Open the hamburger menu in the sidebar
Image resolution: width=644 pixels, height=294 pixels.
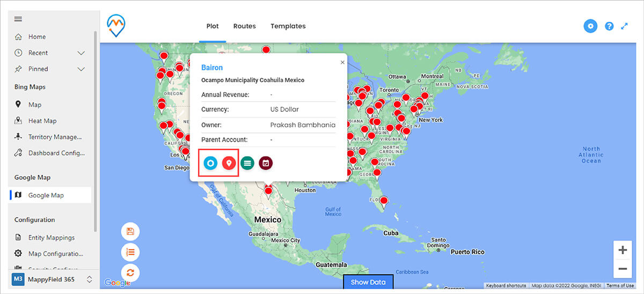(18, 19)
